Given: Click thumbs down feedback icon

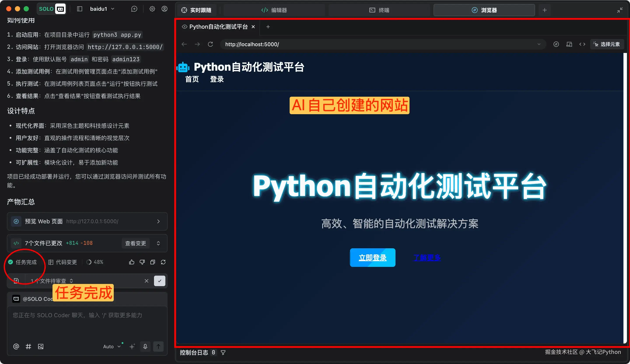Looking at the screenshot, I should click(142, 262).
